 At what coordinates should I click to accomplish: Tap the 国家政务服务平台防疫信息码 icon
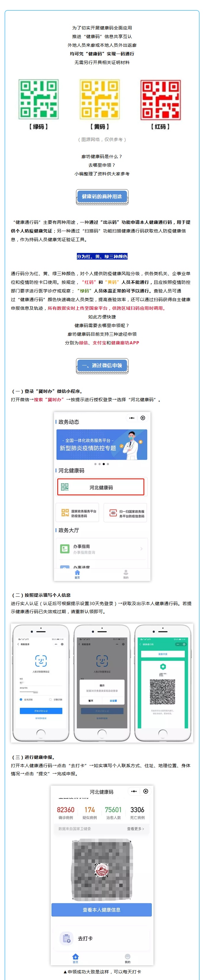(65, 513)
